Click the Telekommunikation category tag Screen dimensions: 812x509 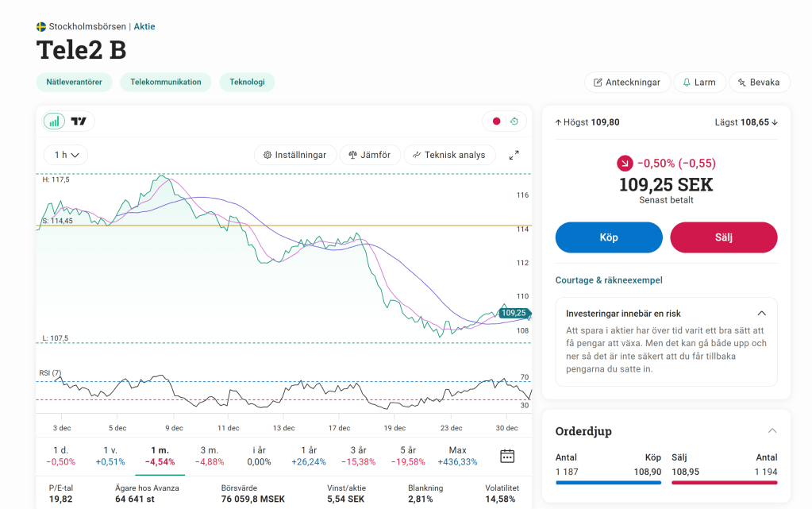pyautogui.click(x=166, y=82)
